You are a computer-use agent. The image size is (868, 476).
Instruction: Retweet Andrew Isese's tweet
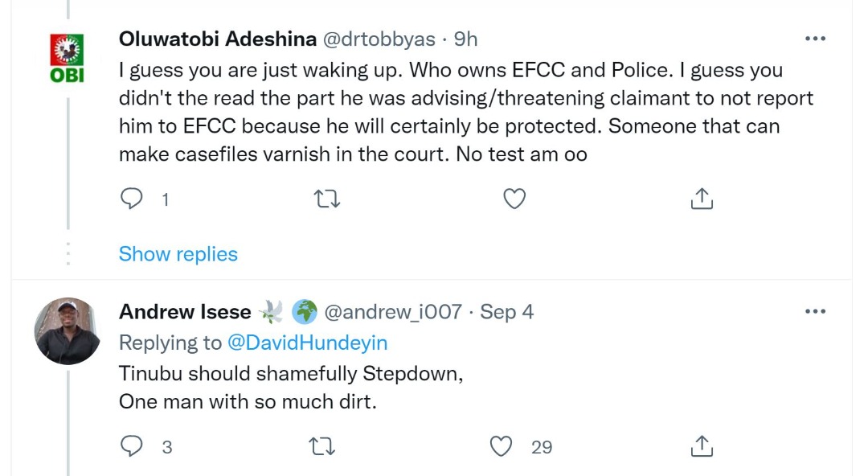point(322,446)
